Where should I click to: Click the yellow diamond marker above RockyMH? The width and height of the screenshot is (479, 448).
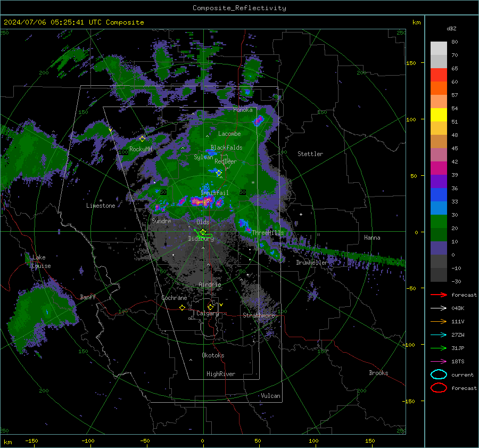coord(142,139)
